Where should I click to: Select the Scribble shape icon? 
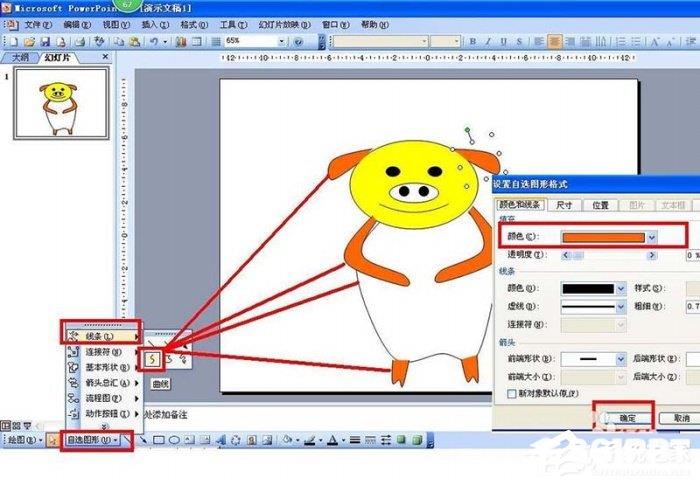[x=183, y=359]
